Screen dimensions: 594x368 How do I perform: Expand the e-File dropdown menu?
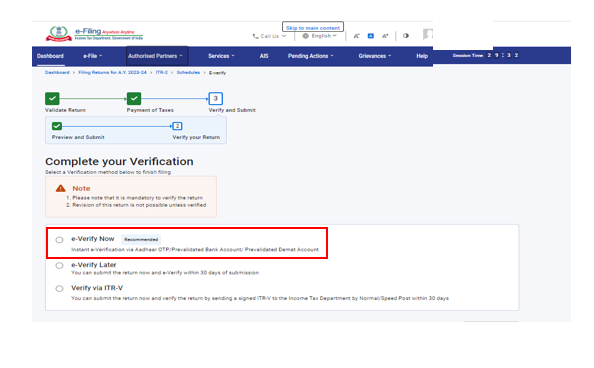pyautogui.click(x=93, y=56)
